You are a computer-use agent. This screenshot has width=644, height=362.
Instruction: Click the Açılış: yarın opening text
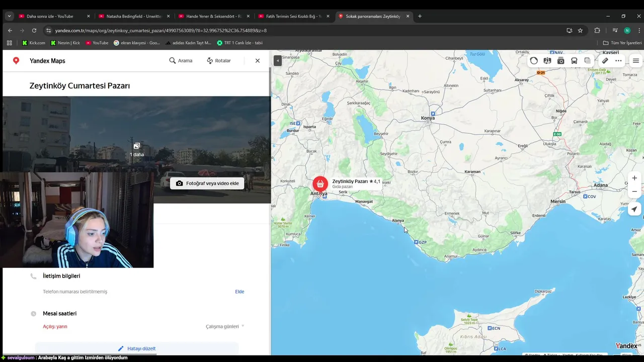pos(55,326)
